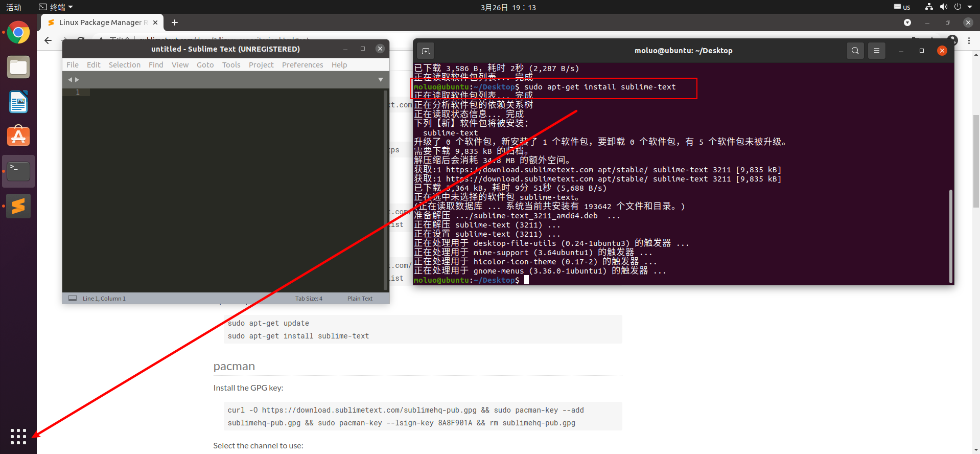This screenshot has width=980, height=454.
Task: Open the terminal hamburger menu
Action: pos(877,51)
